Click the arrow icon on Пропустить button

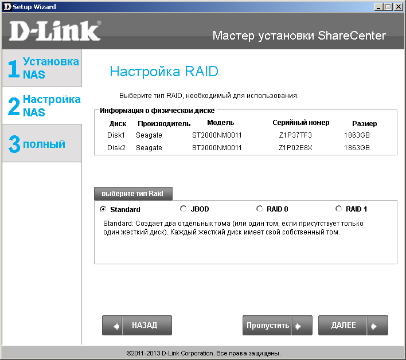coord(298,326)
